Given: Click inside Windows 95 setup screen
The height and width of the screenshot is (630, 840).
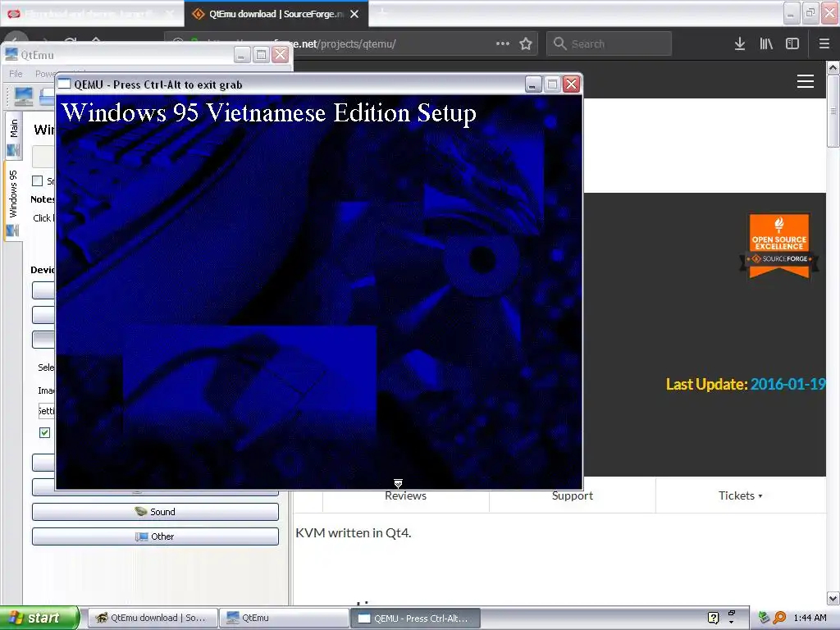Looking at the screenshot, I should [319, 292].
